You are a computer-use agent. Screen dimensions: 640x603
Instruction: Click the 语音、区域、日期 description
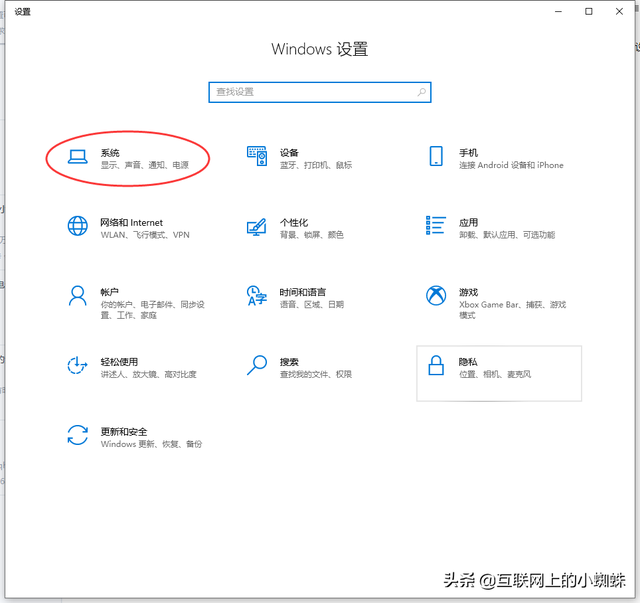[x=311, y=305]
